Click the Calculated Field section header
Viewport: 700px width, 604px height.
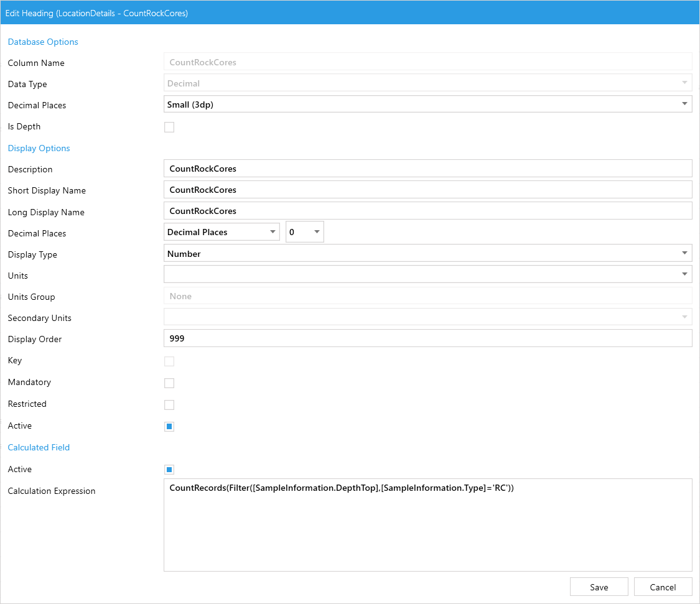[x=39, y=447]
